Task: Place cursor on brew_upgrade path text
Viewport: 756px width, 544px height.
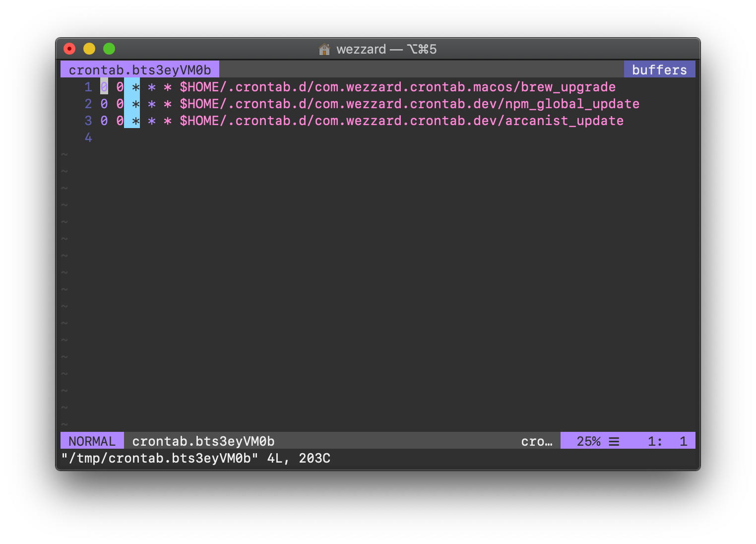Action: (568, 87)
